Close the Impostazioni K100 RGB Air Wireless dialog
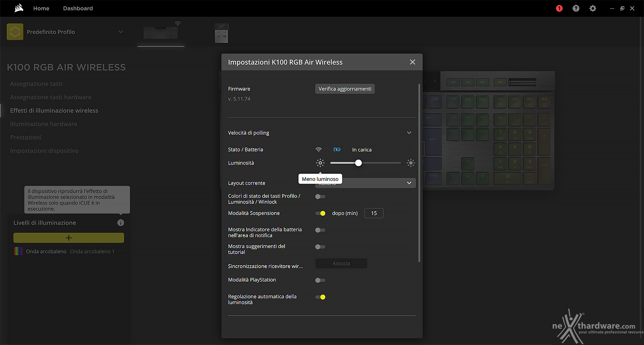644x345 pixels. [x=412, y=62]
